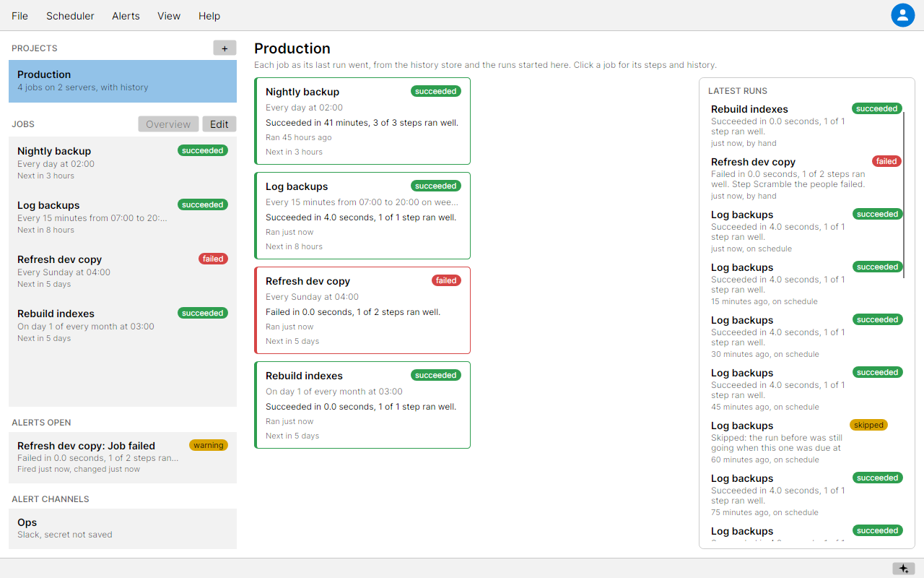Open the Log backups job card

pyautogui.click(x=362, y=216)
